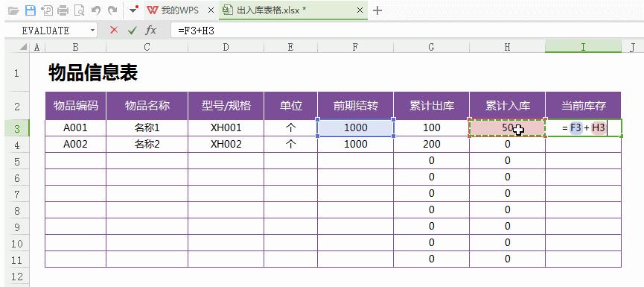Screen dimensions: 644x287
Task: Undo the last action
Action: point(96,10)
